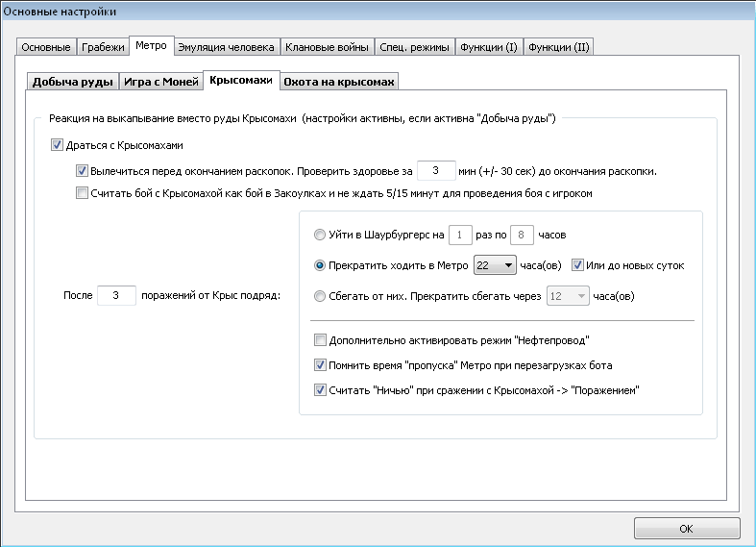Click the Реакция на выкапывание group heading
Image resolution: width=756 pixels, height=547 pixels.
click(303, 118)
